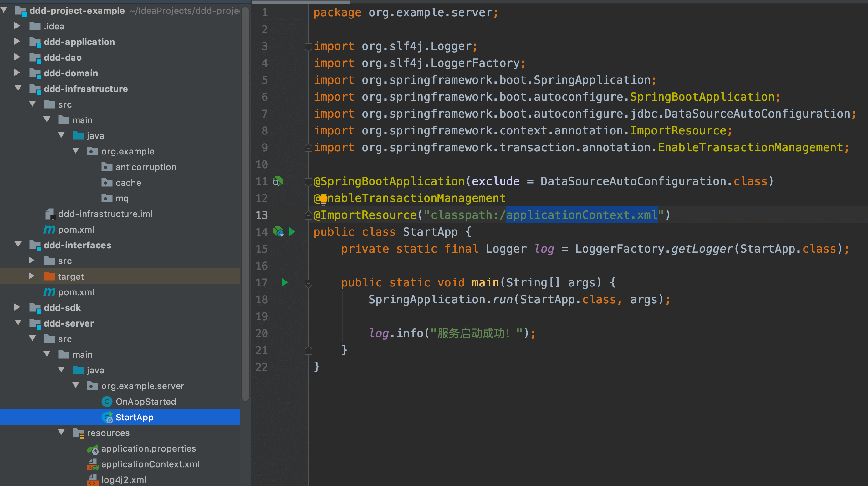The height and width of the screenshot is (486, 868).
Task: Click the Spring gutter icon beside the StartApp class declaration
Action: (278, 232)
